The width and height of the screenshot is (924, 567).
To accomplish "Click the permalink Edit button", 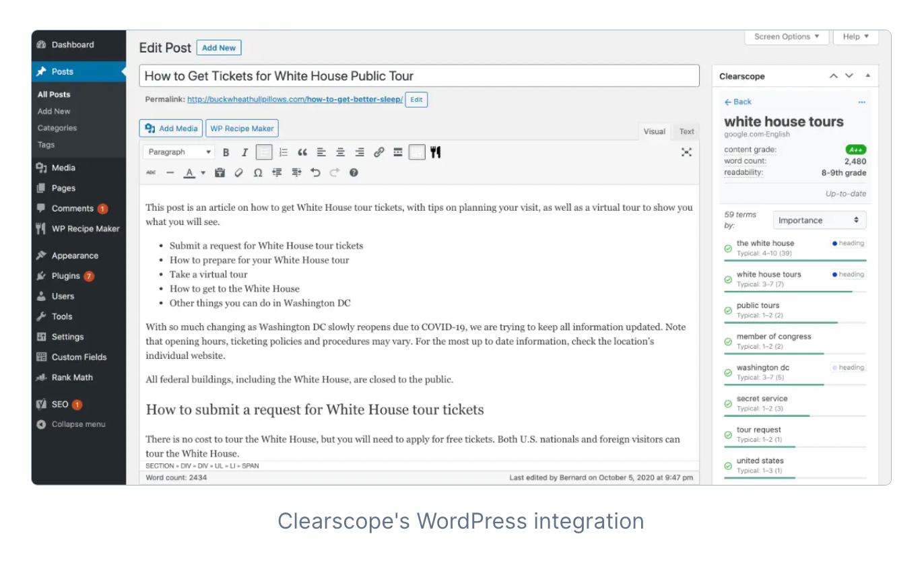I will coord(416,100).
